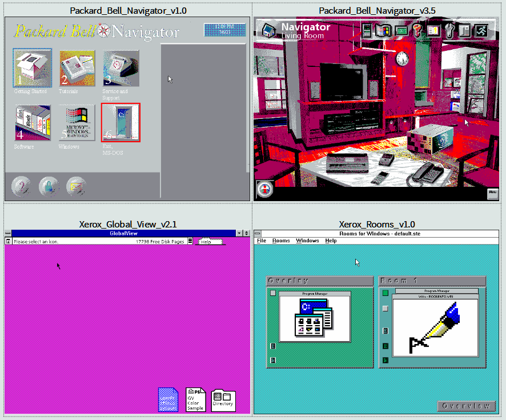Open the Windows menu in Rooms
The height and width of the screenshot is (420, 506).
[x=307, y=241]
